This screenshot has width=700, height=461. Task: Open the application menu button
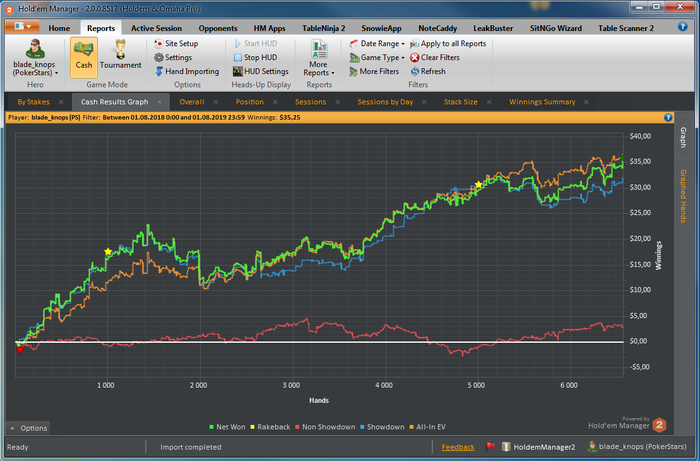(22, 26)
